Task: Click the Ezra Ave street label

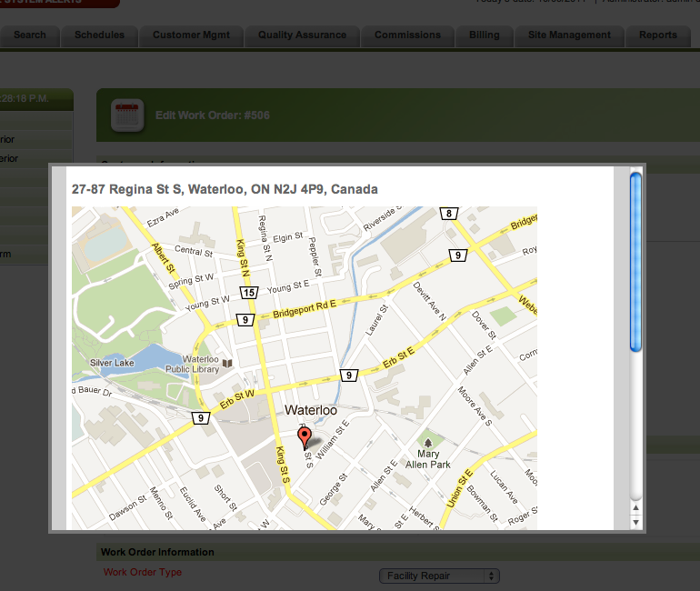Action: 163,217
